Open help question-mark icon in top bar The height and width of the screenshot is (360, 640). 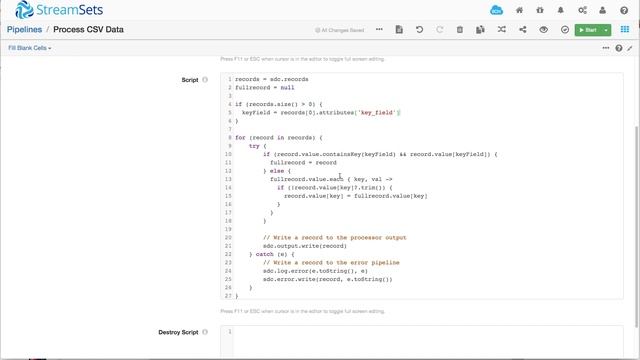[624, 10]
